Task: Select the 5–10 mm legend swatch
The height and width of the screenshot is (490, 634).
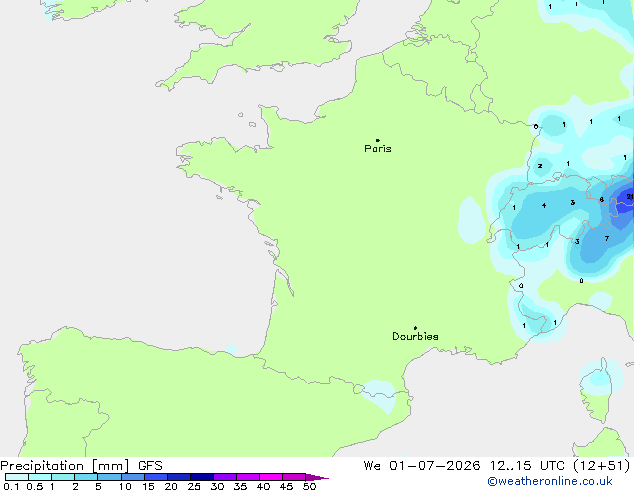Action: click(110, 477)
